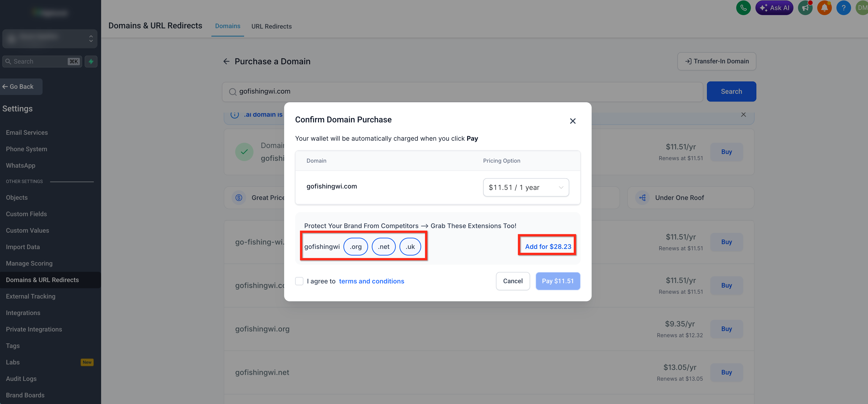This screenshot has width=868, height=404.
Task: Open the Ask AI assistant
Action: (774, 7)
